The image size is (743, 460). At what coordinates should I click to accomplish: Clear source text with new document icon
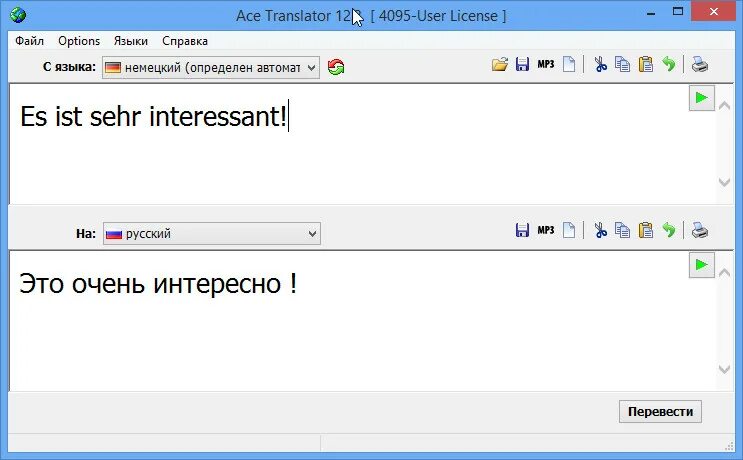pos(569,64)
